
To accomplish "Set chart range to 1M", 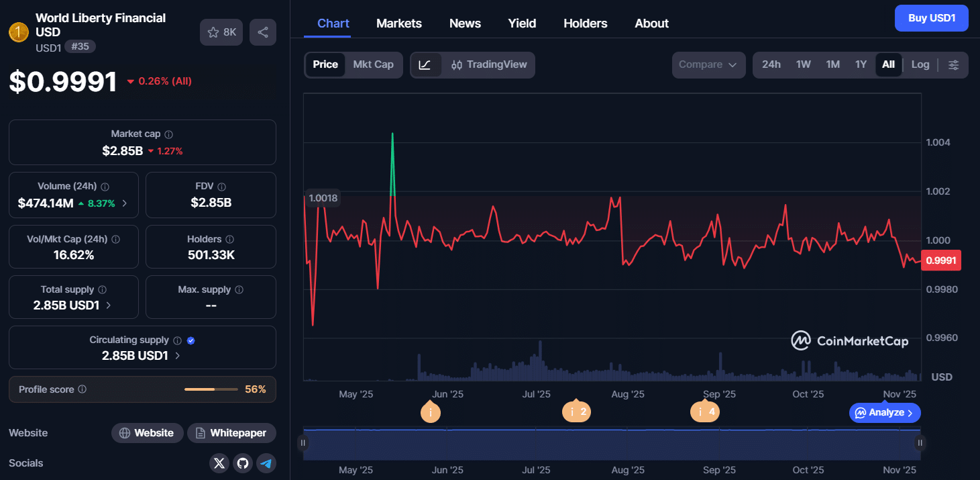I will (833, 65).
